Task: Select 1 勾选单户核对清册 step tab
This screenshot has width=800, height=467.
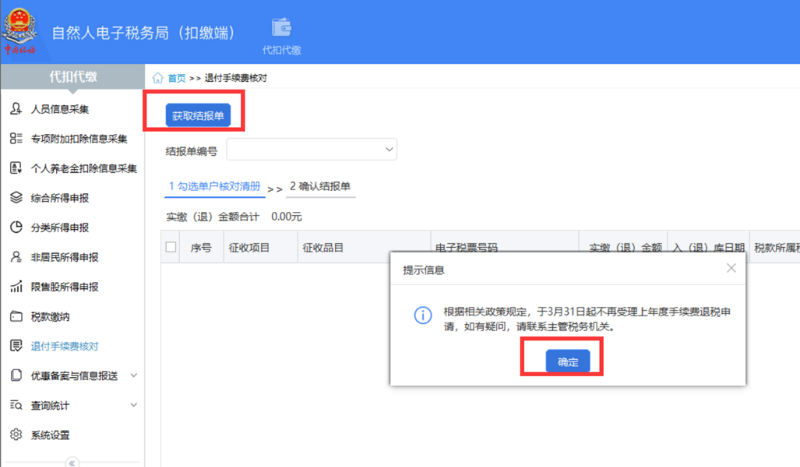Action: [x=214, y=186]
